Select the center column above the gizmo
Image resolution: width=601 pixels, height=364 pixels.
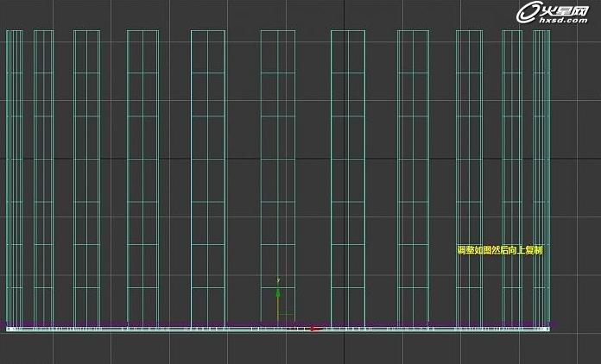click(277, 173)
